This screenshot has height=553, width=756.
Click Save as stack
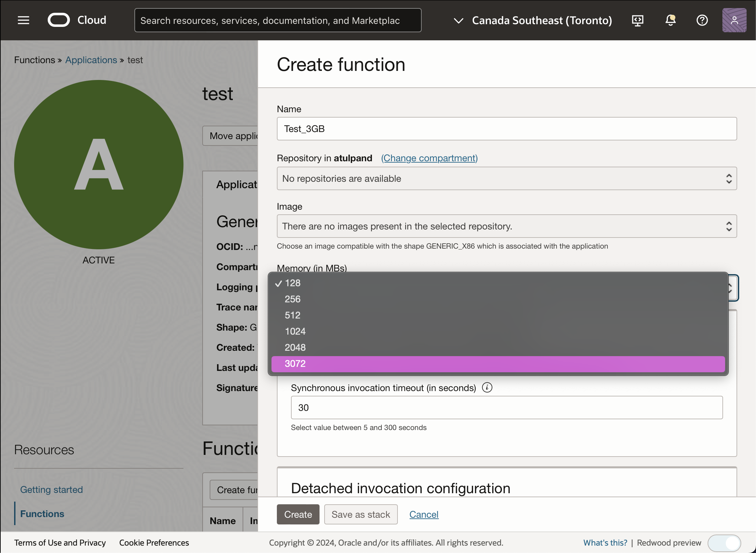(361, 514)
